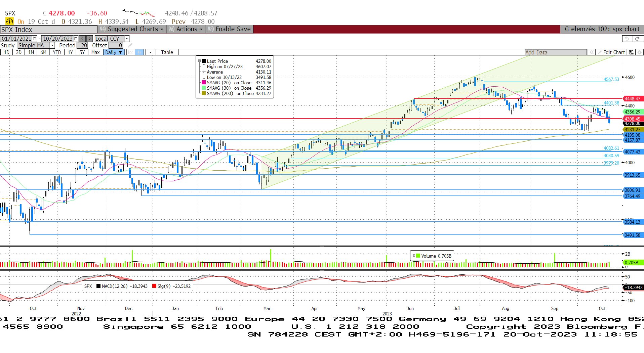Click the SMAVG (200) olive swatch
Viewport: 644px width, 353px height.
click(x=203, y=93)
